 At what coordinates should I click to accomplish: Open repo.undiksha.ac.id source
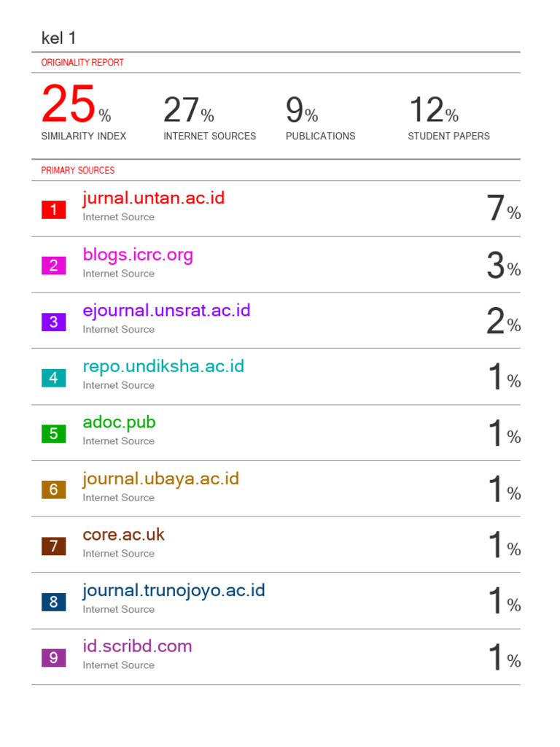pyautogui.click(x=163, y=366)
